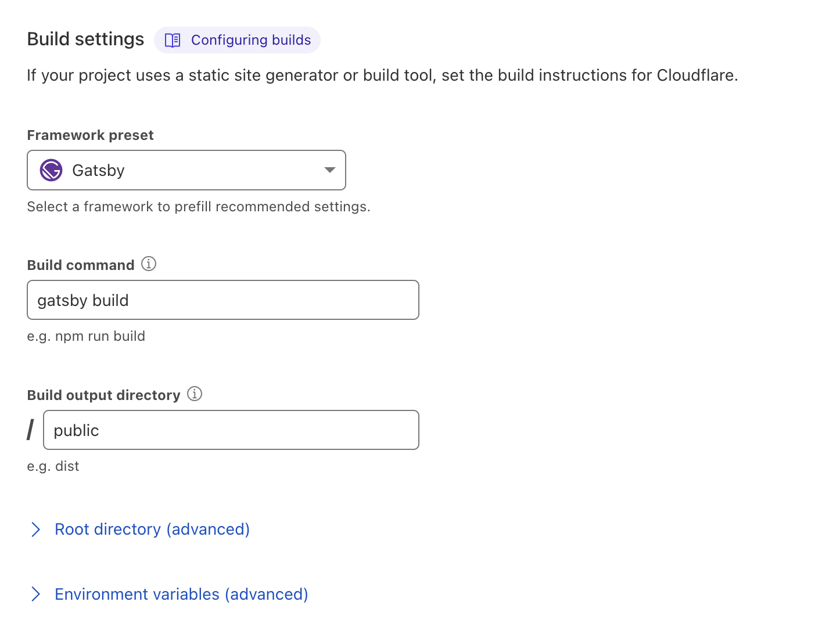Click the chevron before Root directory (advanced)
This screenshot has width=840, height=627.
(36, 529)
